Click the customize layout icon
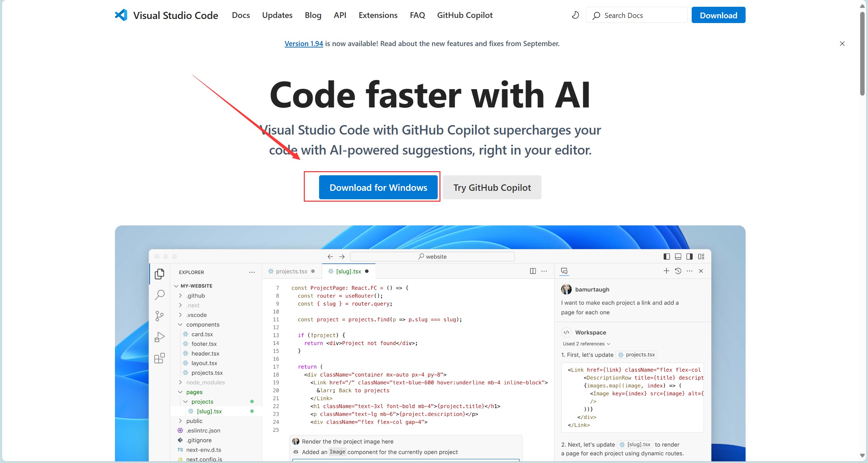This screenshot has width=868, height=463. pos(701,257)
